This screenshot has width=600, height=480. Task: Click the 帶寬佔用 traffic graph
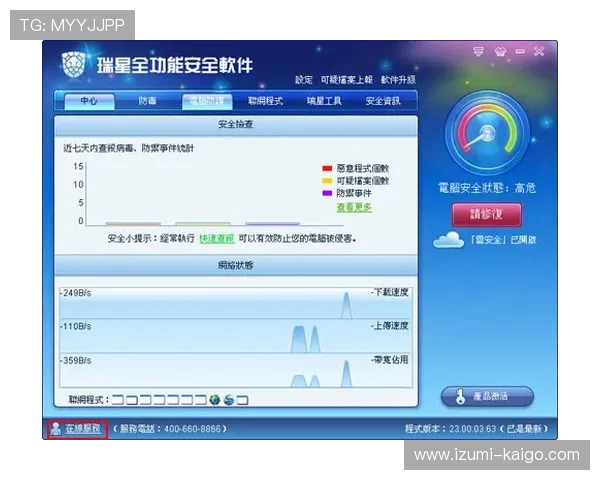[236, 371]
